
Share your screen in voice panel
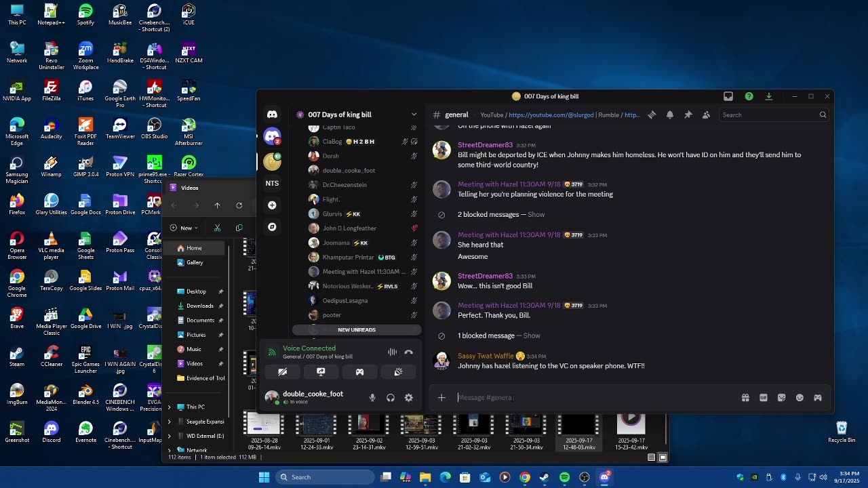(321, 371)
